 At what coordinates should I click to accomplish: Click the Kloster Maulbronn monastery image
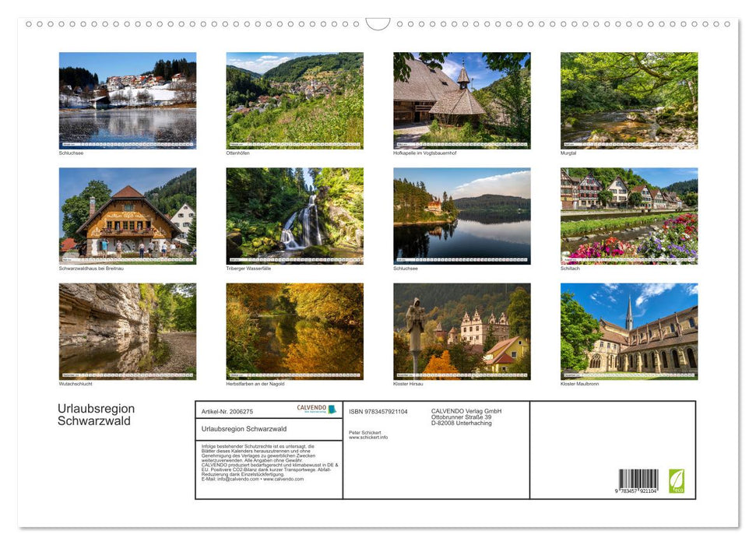click(x=629, y=331)
